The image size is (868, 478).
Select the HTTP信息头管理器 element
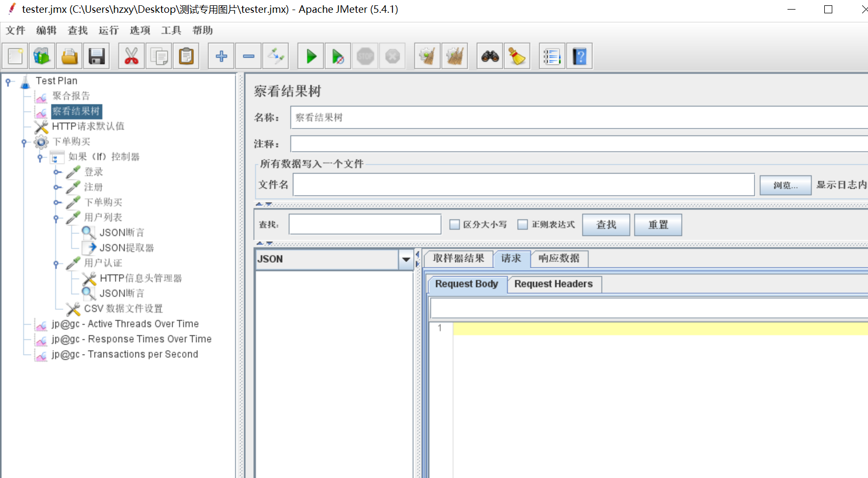tap(141, 278)
